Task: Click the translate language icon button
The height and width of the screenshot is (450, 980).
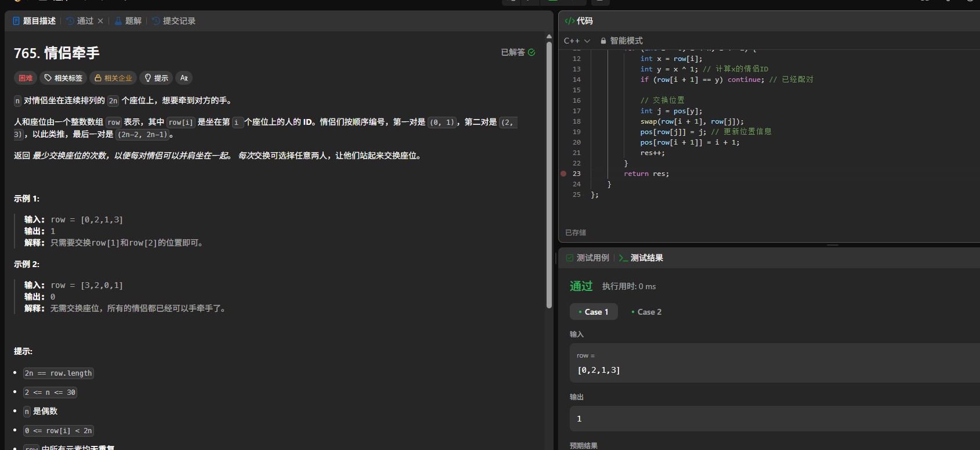Action: [184, 78]
